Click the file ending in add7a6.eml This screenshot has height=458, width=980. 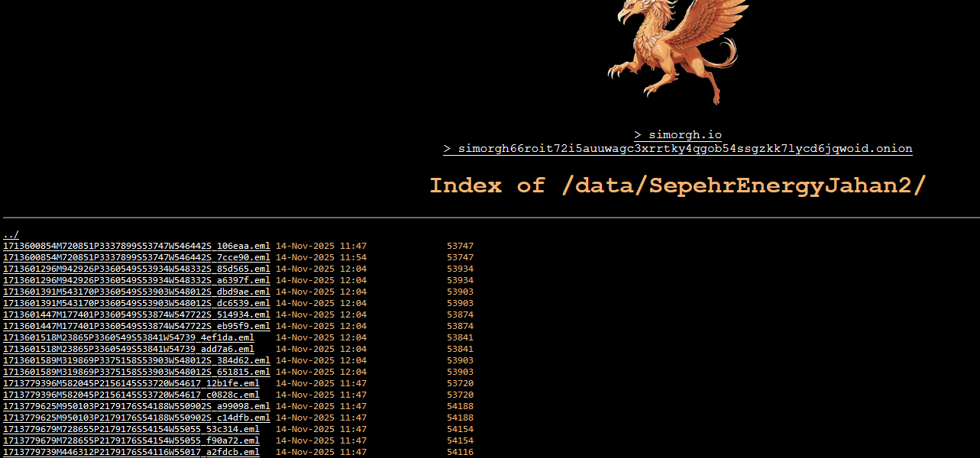coord(128,349)
